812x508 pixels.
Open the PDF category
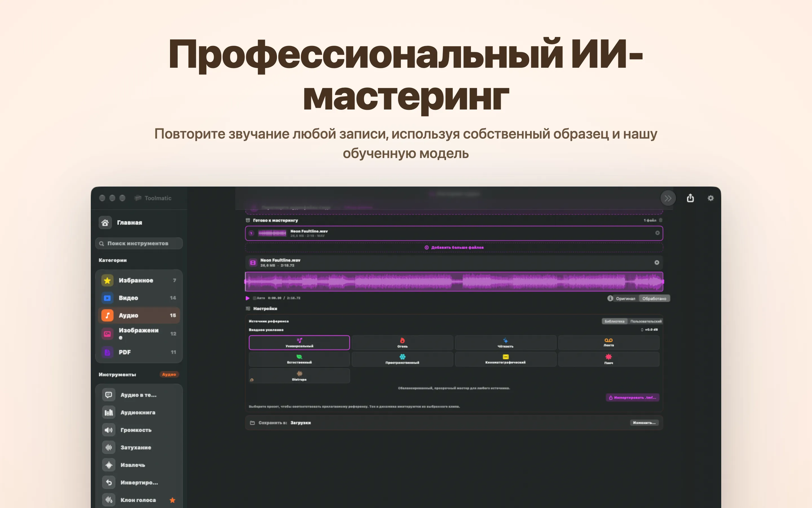(139, 352)
